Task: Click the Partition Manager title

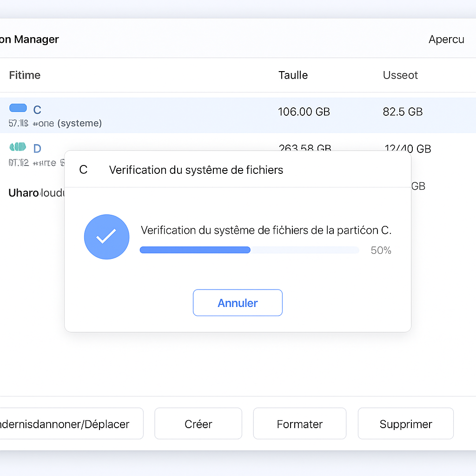Action: pyautogui.click(x=29, y=40)
